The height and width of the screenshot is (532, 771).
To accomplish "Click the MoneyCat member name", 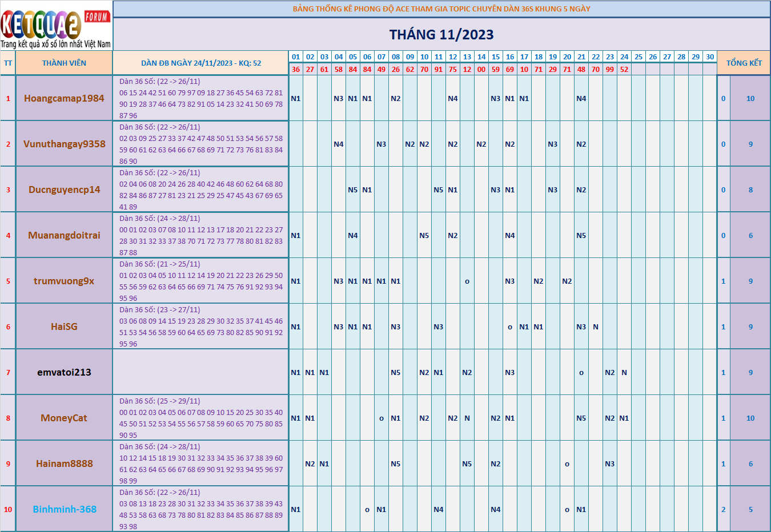I will tap(64, 418).
